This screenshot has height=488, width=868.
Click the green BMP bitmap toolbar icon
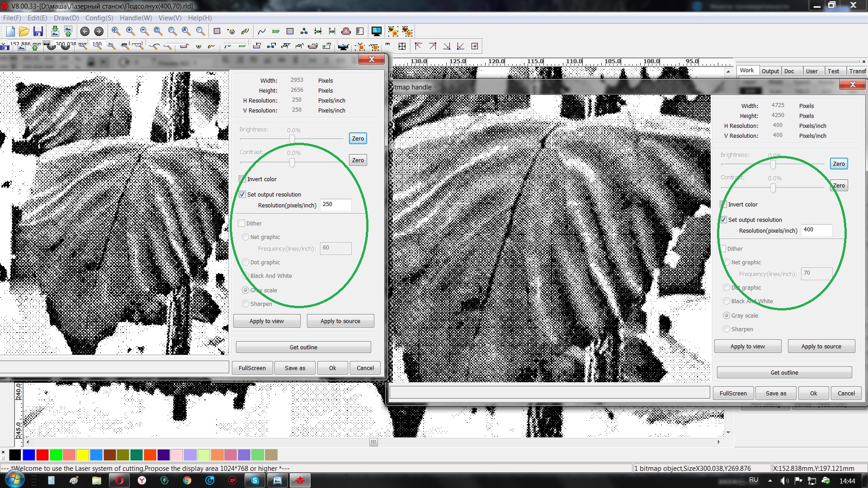coord(276,31)
